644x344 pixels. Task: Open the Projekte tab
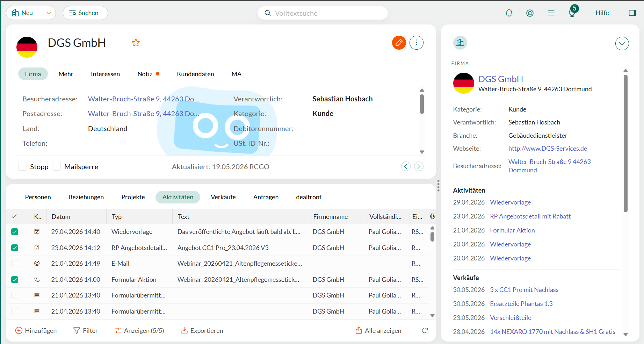(x=133, y=197)
